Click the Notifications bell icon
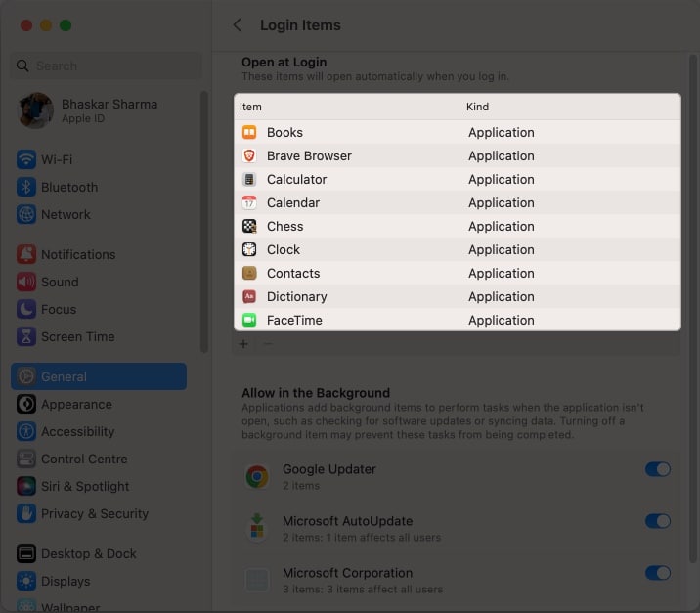 (26, 254)
